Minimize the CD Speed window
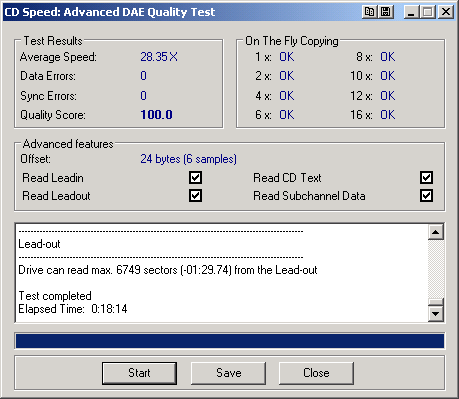This screenshot has width=459, height=399. [x=411, y=12]
